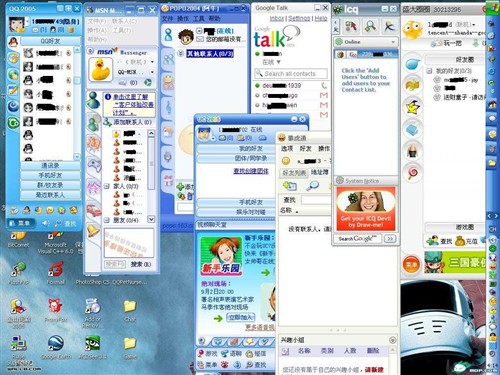The width and height of the screenshot is (500, 375).
Task: Click Settings link in Google Talk
Action: (x=299, y=18)
